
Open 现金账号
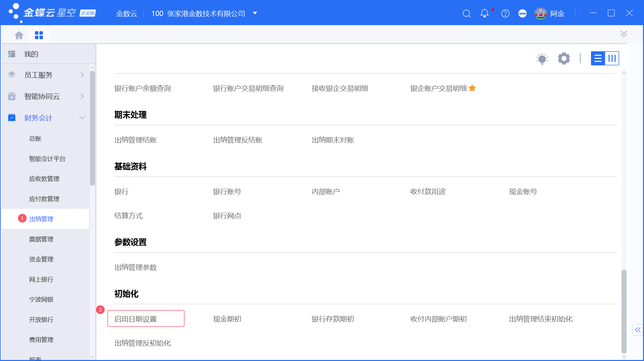click(523, 191)
